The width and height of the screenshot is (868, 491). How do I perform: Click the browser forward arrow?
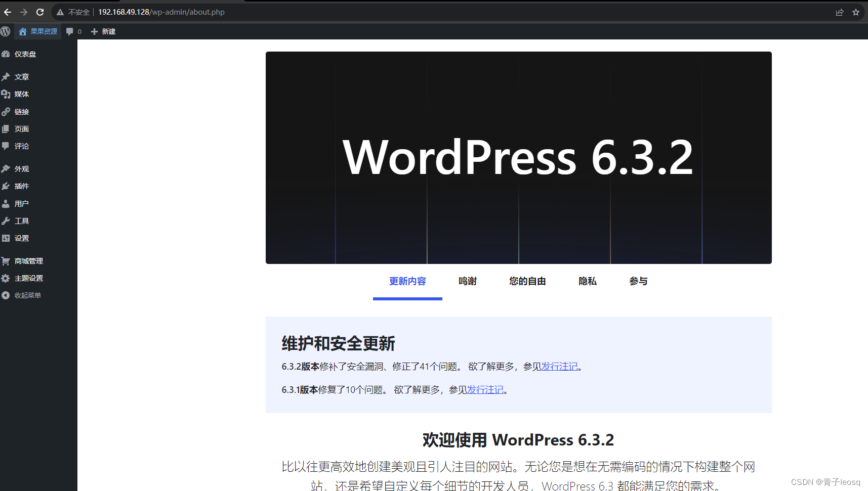tap(24, 12)
